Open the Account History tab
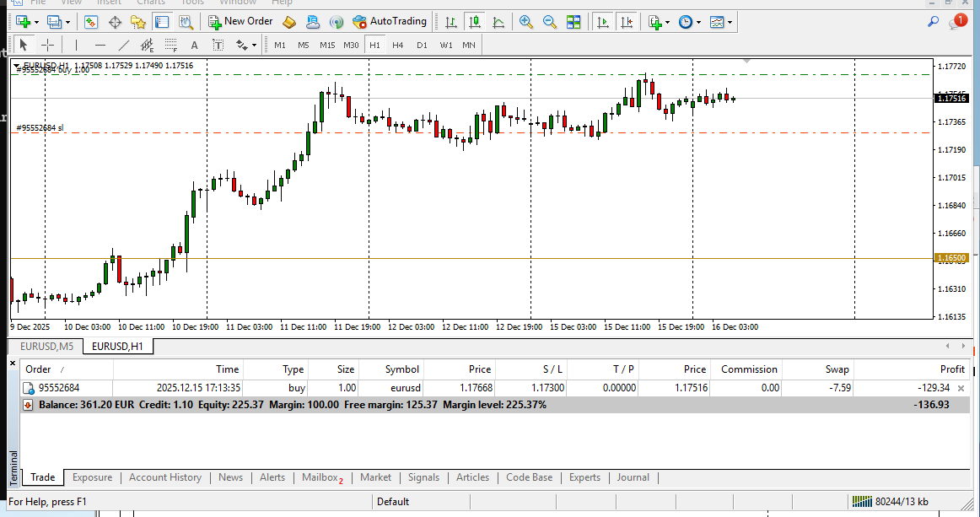 pyautogui.click(x=164, y=477)
